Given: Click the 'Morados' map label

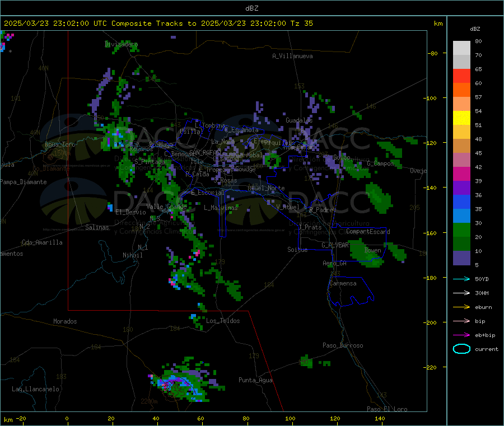Looking at the screenshot, I should point(66,321).
